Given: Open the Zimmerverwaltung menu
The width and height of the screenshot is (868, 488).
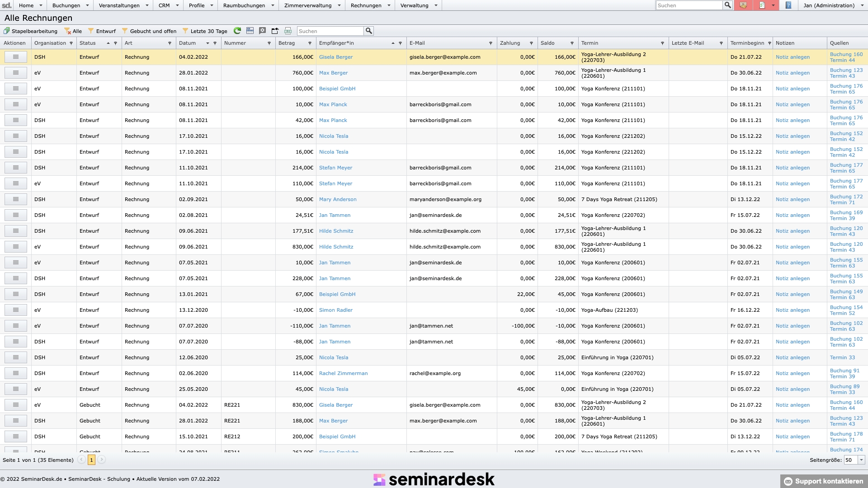Looking at the screenshot, I should (x=311, y=5).
